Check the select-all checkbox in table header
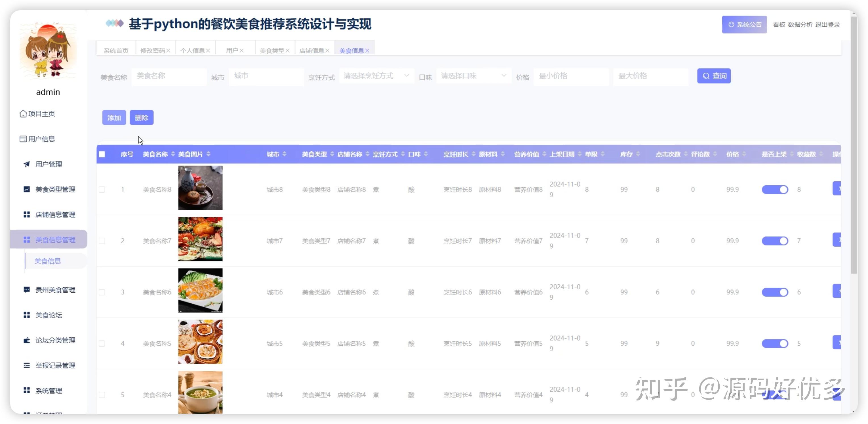868x424 pixels. coord(102,154)
